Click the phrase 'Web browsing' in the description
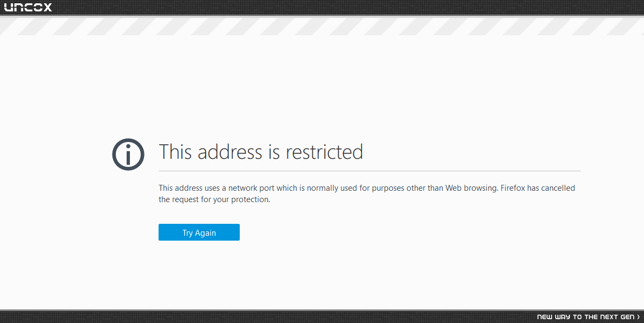Viewport: 644px width, 323px height. click(471, 188)
